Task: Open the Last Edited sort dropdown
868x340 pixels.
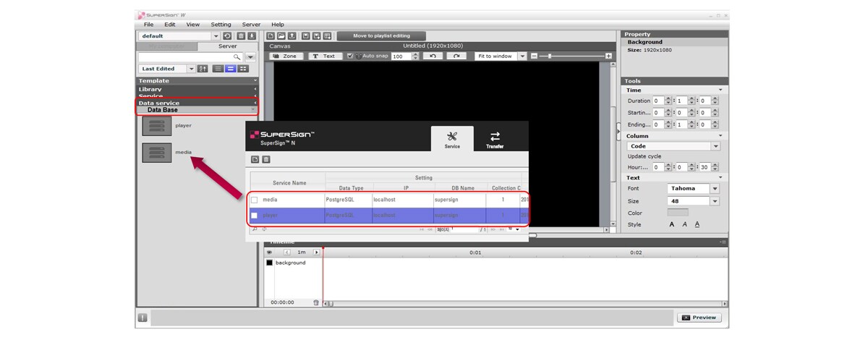Action: (x=192, y=69)
